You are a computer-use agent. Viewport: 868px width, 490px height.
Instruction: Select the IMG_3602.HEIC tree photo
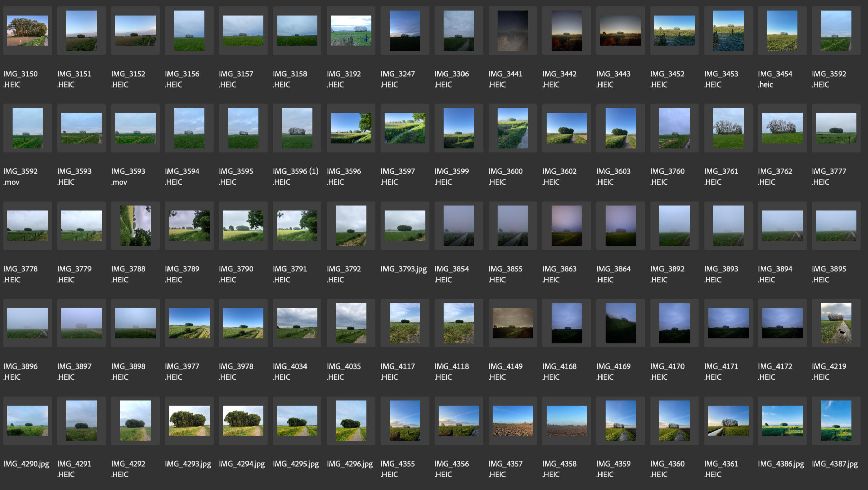click(567, 128)
